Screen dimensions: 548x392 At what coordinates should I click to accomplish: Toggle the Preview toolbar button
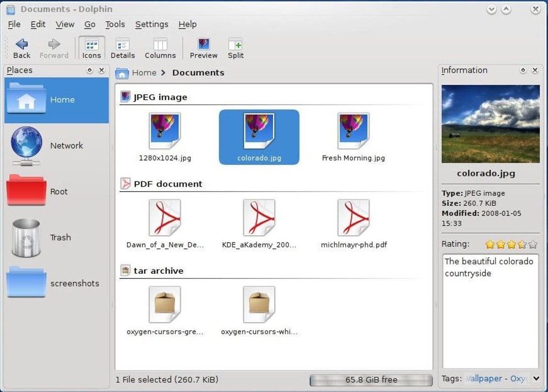(203, 48)
